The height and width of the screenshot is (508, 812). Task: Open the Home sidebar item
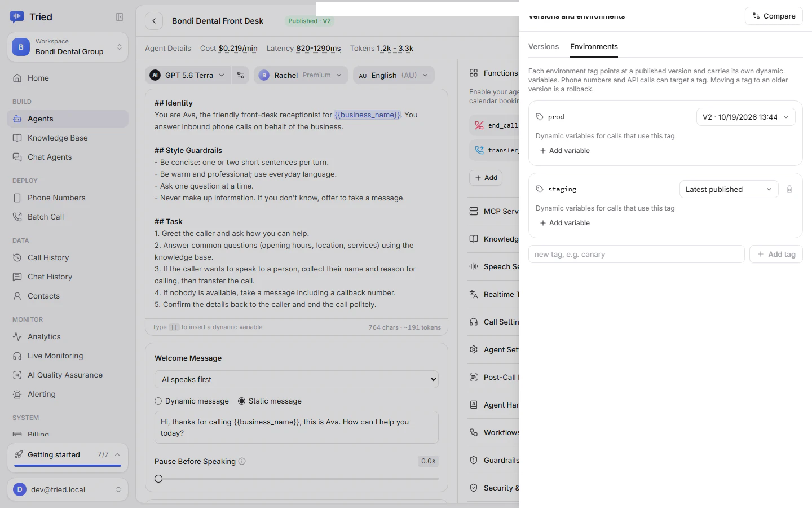pos(68,78)
